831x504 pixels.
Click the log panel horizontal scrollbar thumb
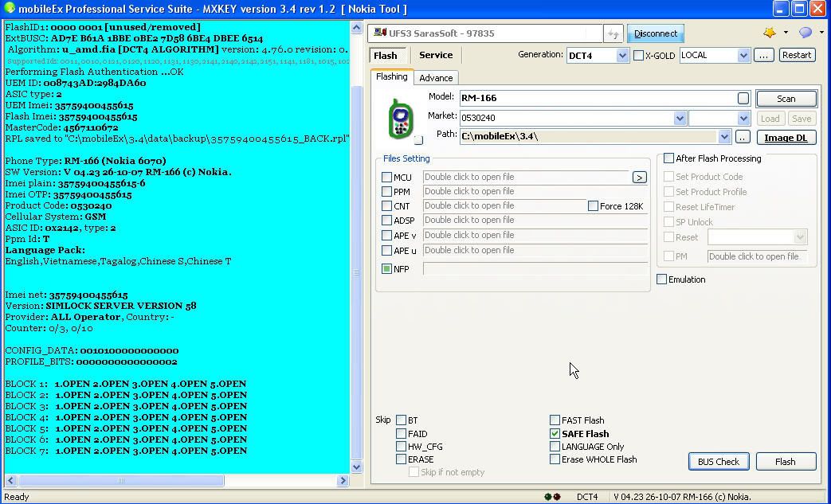121,480
